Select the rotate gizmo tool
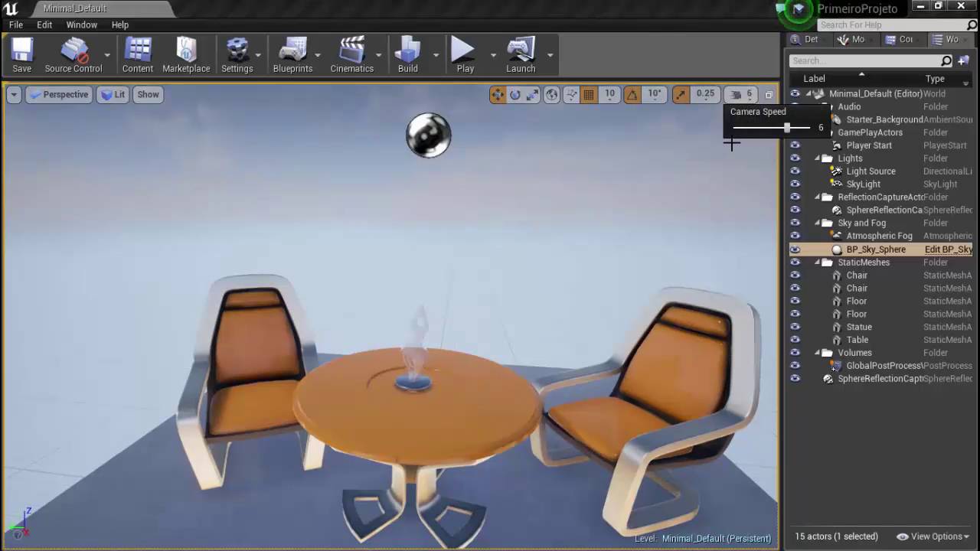 pos(515,94)
